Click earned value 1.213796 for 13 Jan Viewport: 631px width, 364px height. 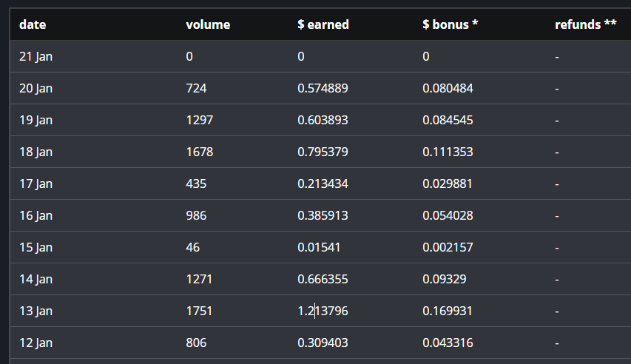(323, 311)
